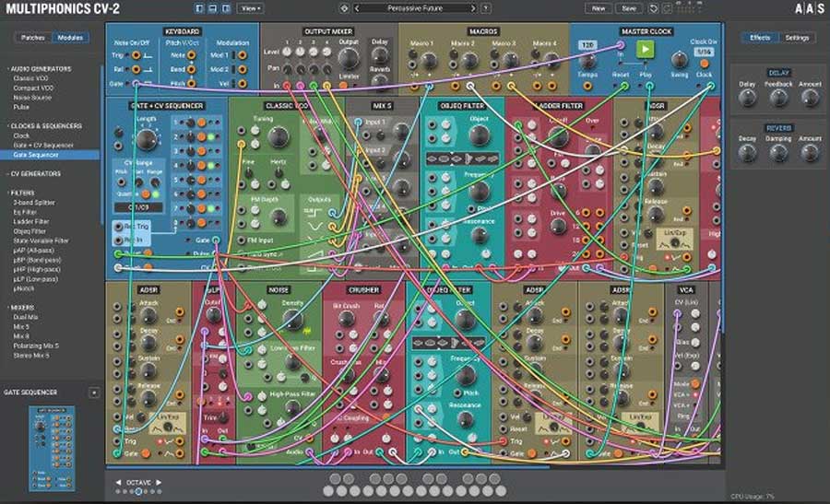Image resolution: width=830 pixels, height=504 pixels.
Task: Toggle the left sidebar layout icon in top bar
Action: pos(199,8)
